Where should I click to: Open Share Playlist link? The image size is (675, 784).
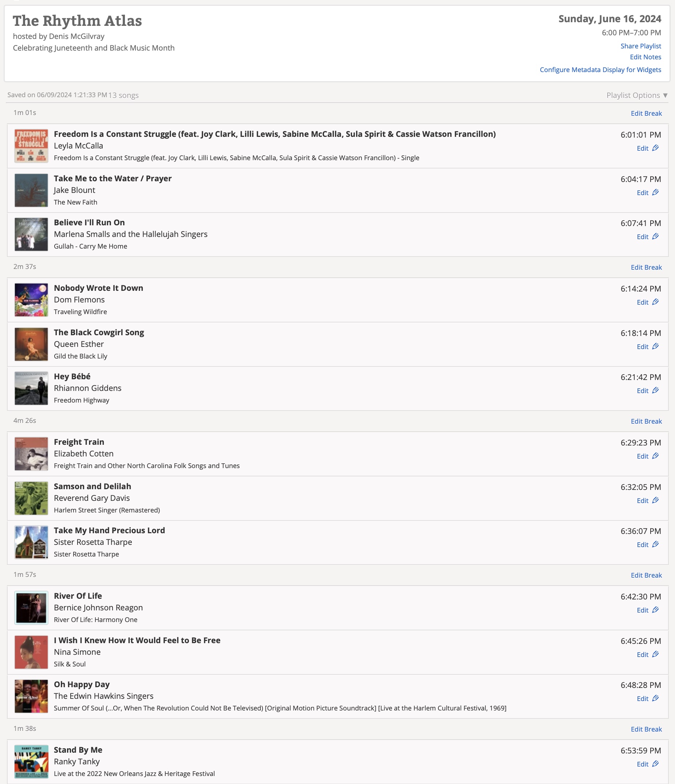[640, 46]
